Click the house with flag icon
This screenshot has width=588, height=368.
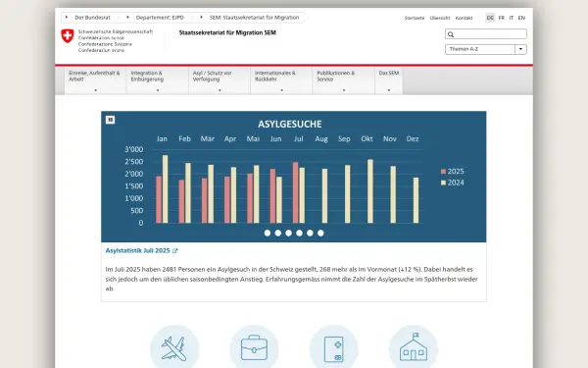(x=414, y=347)
